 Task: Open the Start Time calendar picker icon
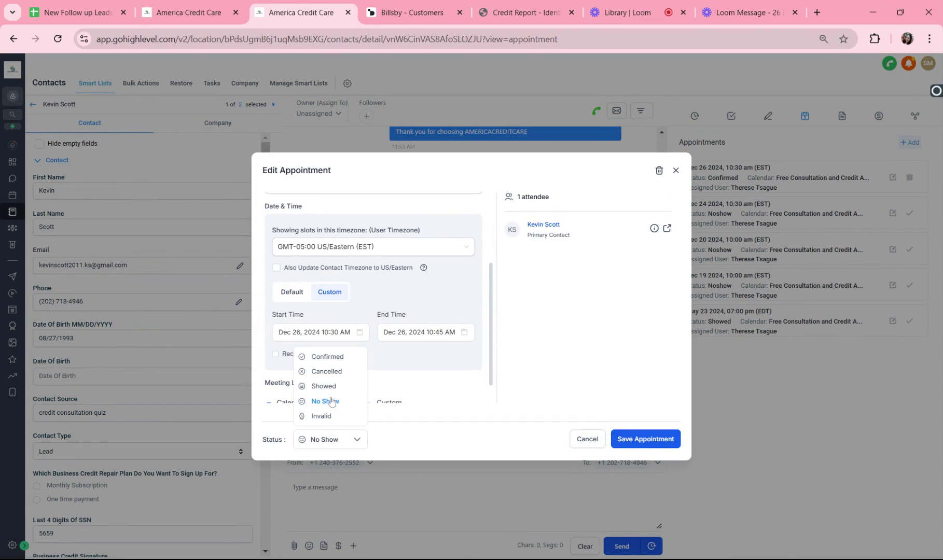(x=359, y=332)
